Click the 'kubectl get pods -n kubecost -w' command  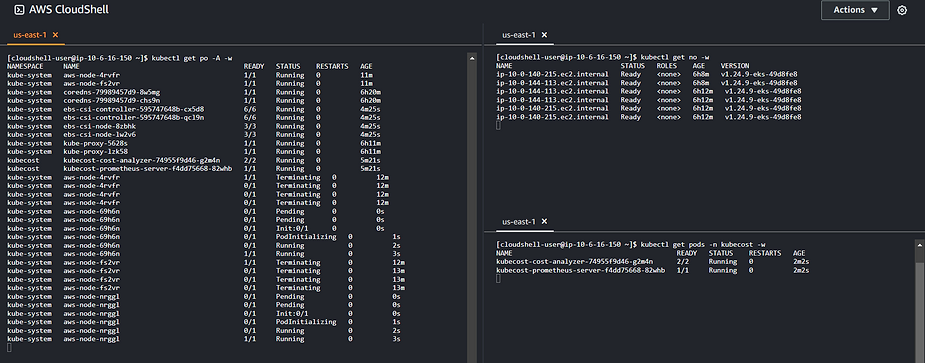tap(703, 244)
